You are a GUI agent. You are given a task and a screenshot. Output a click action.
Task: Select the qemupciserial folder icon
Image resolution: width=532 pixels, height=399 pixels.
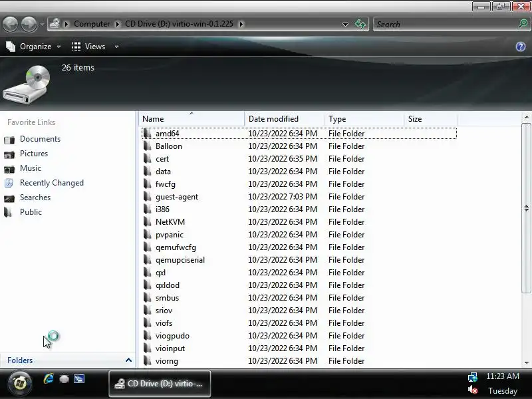pyautogui.click(x=147, y=259)
